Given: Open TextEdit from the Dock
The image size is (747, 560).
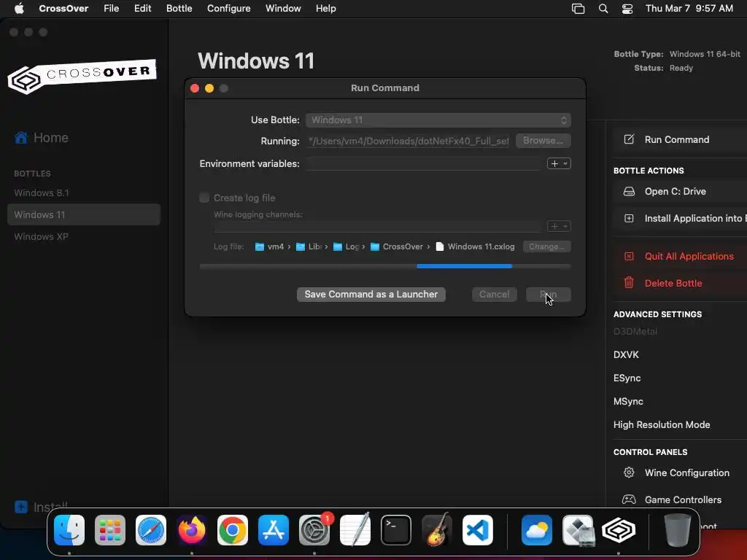Looking at the screenshot, I should pos(355,530).
